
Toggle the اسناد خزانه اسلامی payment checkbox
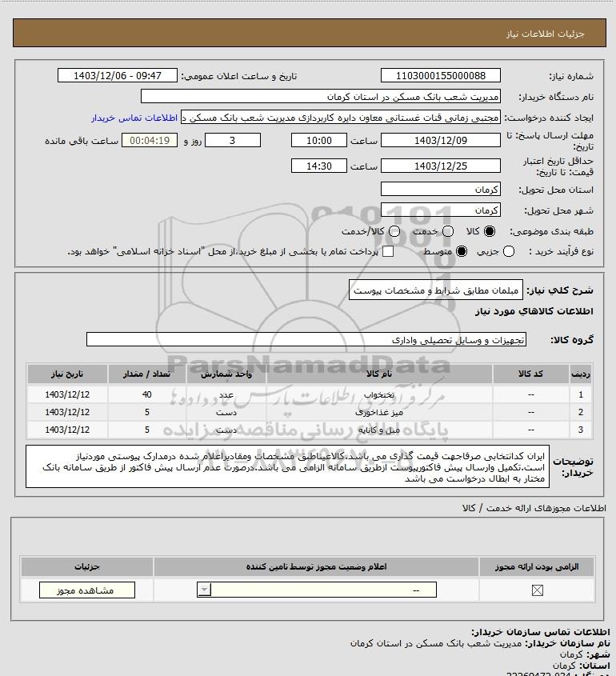[x=388, y=251]
